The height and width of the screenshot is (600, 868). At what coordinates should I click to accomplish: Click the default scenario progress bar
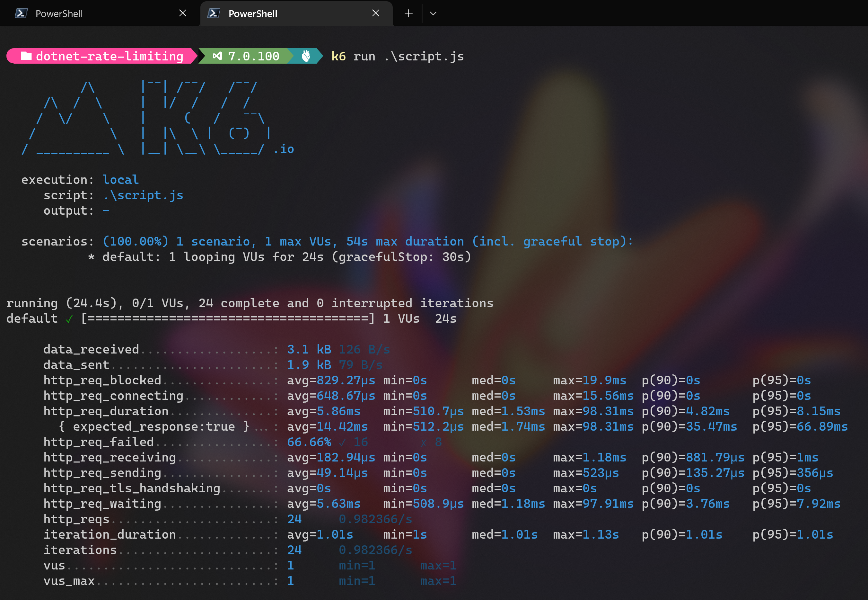coord(228,318)
